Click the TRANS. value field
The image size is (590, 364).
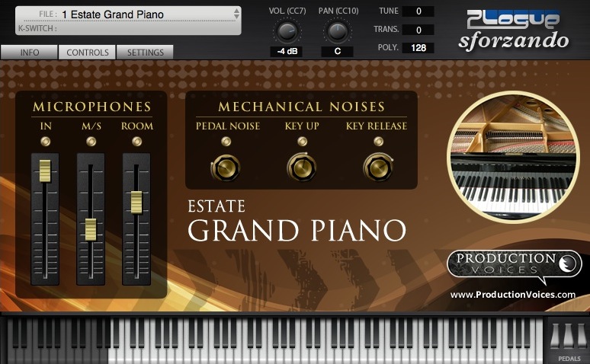[418, 30]
